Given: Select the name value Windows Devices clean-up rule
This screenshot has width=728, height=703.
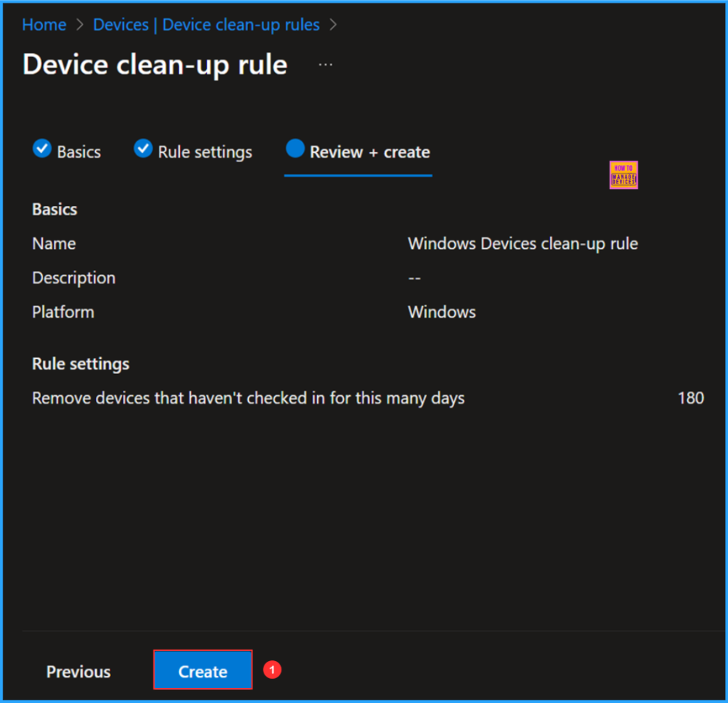Looking at the screenshot, I should pos(523,244).
